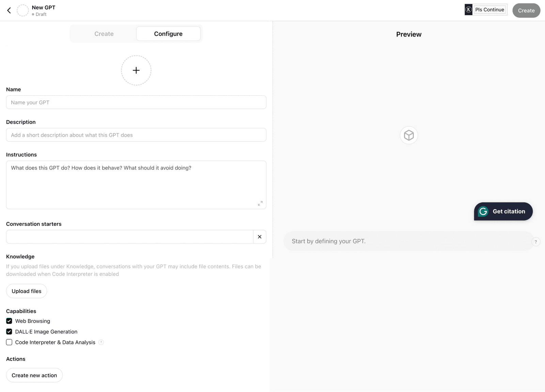545x392 pixels.
Task: Open the help question mark in Preview
Action: tap(536, 242)
